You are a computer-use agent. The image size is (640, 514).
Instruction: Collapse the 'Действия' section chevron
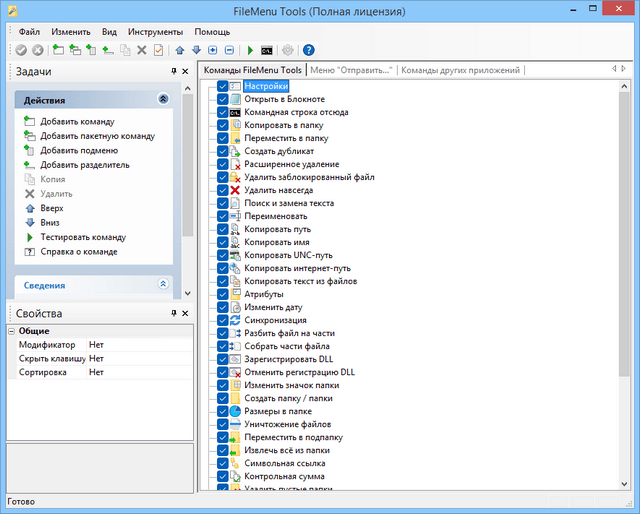click(163, 100)
